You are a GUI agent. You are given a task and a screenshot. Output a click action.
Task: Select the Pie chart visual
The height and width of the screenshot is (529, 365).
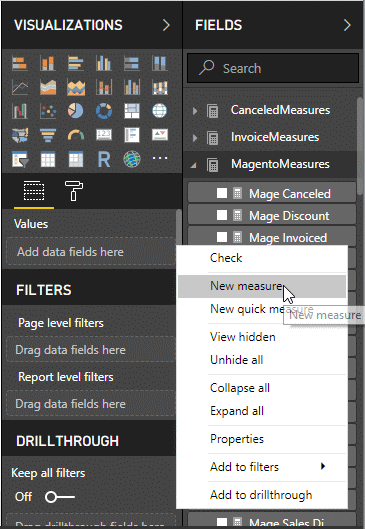[x=76, y=111]
